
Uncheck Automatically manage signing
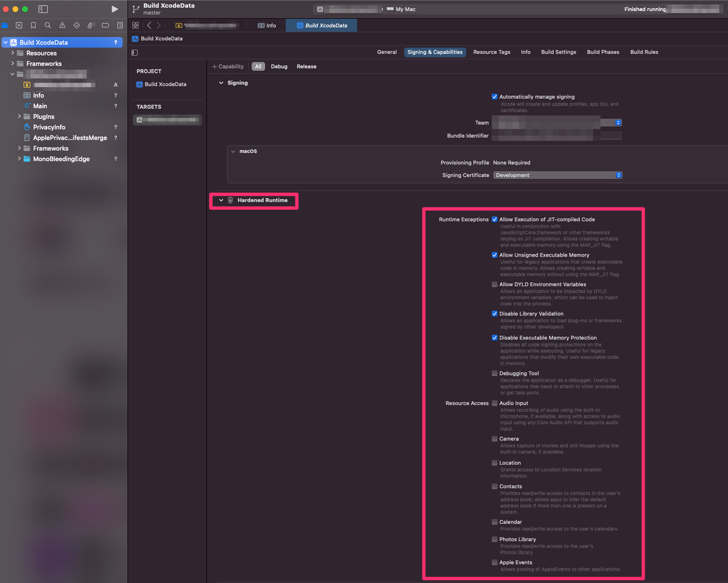click(x=494, y=96)
